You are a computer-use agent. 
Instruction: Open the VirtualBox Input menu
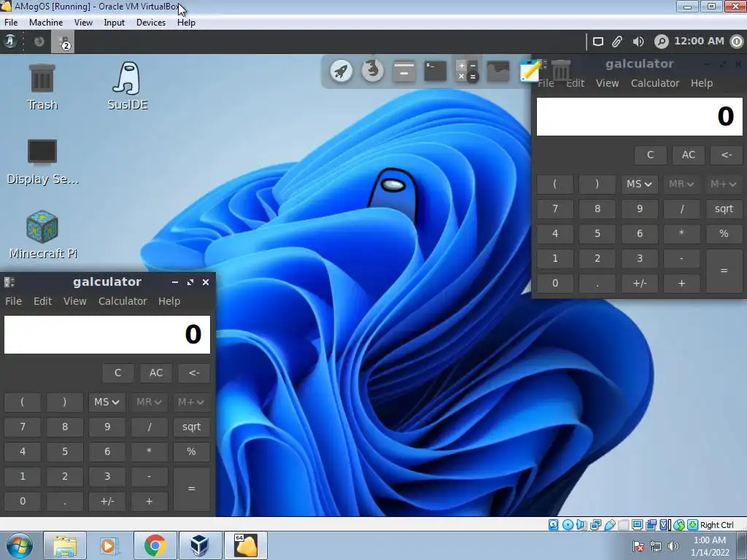pos(115,23)
